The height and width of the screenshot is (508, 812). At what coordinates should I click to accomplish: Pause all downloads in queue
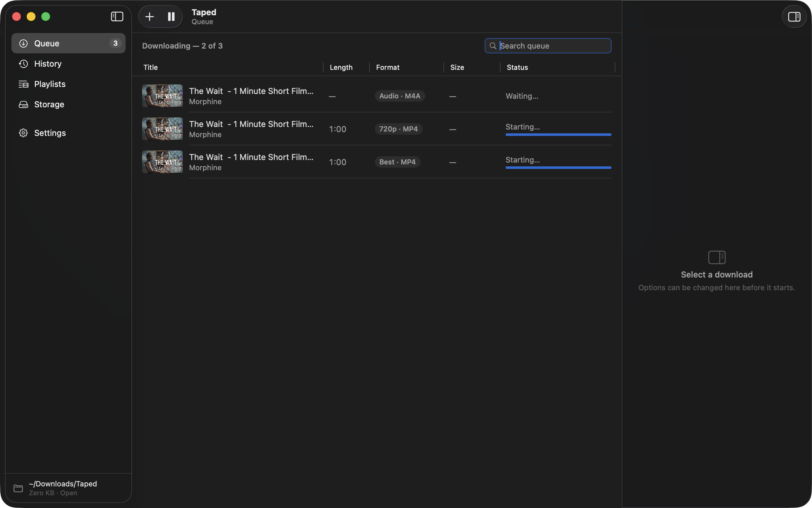point(171,17)
